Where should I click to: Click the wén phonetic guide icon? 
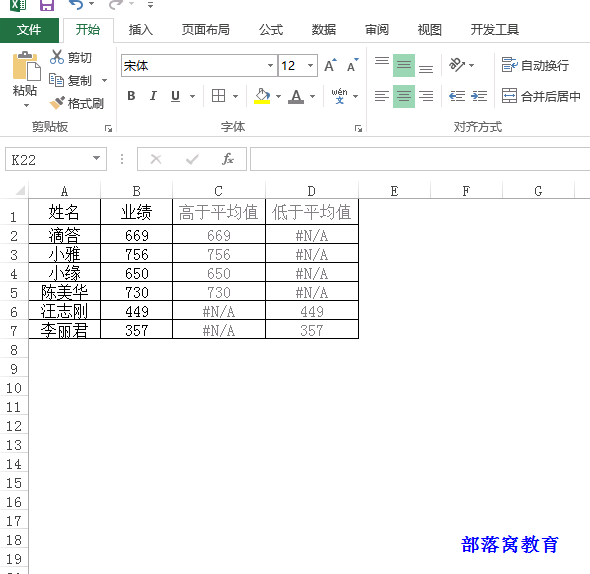point(339,96)
